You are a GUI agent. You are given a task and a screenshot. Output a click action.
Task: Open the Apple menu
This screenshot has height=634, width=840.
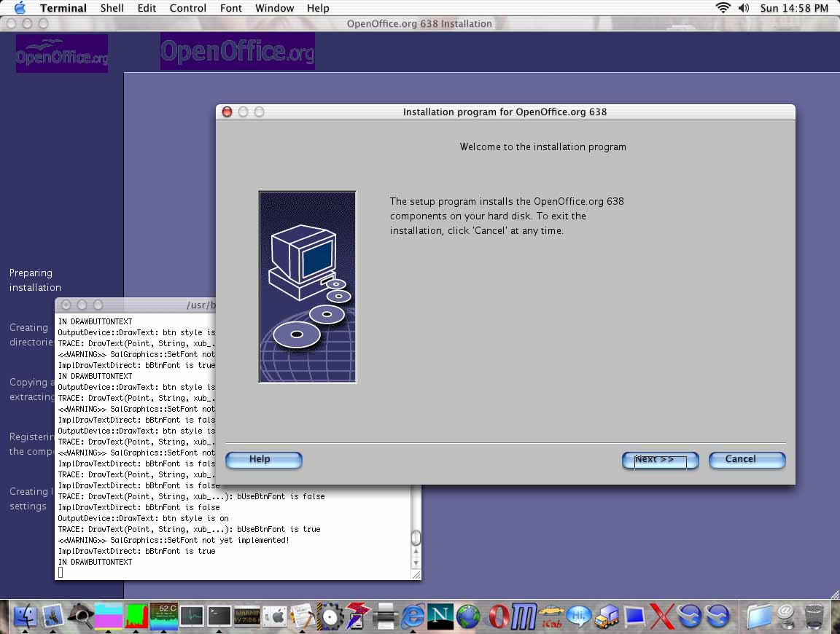click(x=20, y=7)
